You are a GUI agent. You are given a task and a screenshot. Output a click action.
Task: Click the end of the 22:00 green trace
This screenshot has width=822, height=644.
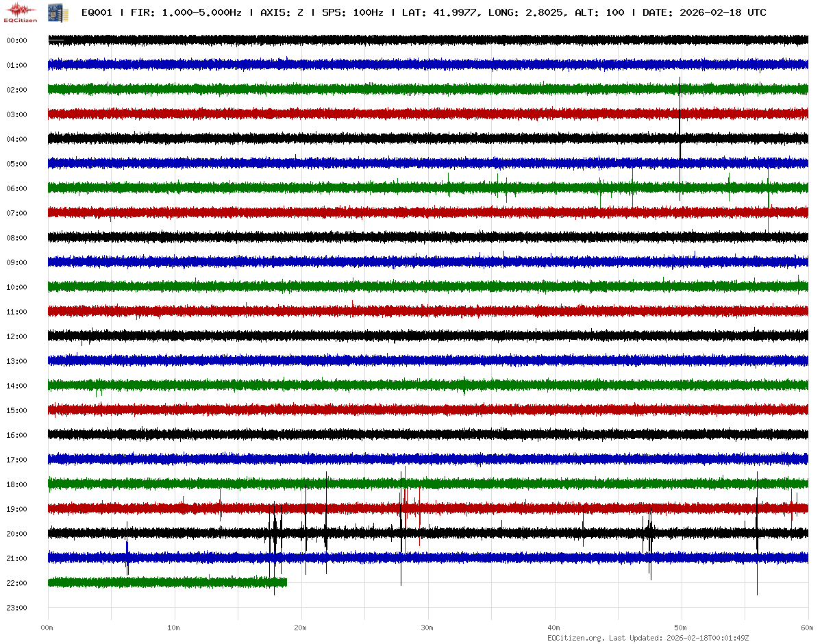[286, 582]
